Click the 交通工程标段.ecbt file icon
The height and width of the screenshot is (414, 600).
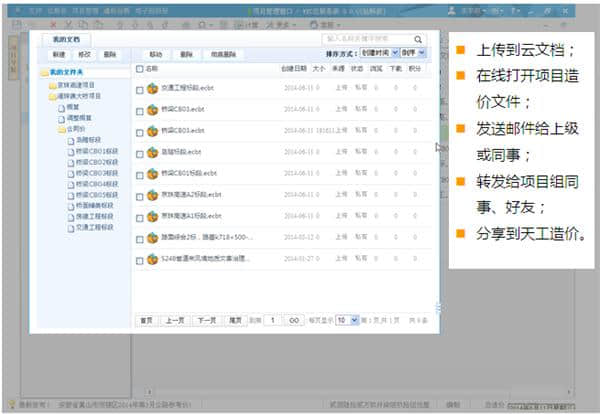tap(153, 89)
